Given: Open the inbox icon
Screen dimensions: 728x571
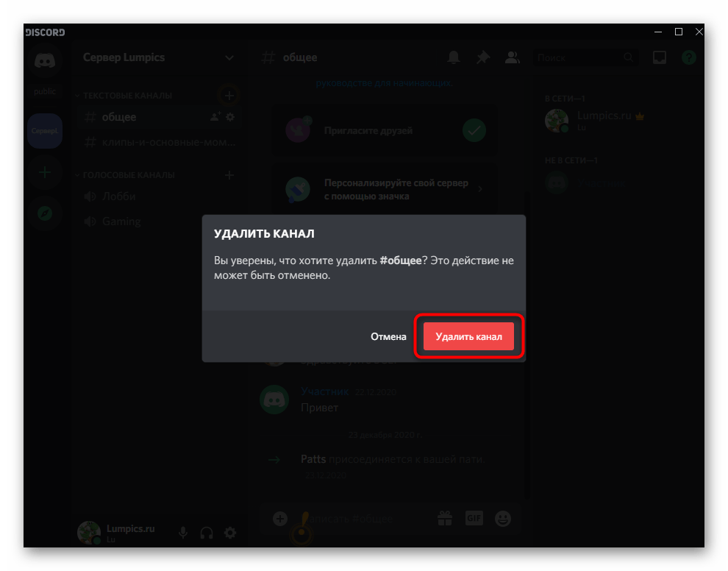Looking at the screenshot, I should pyautogui.click(x=660, y=57).
